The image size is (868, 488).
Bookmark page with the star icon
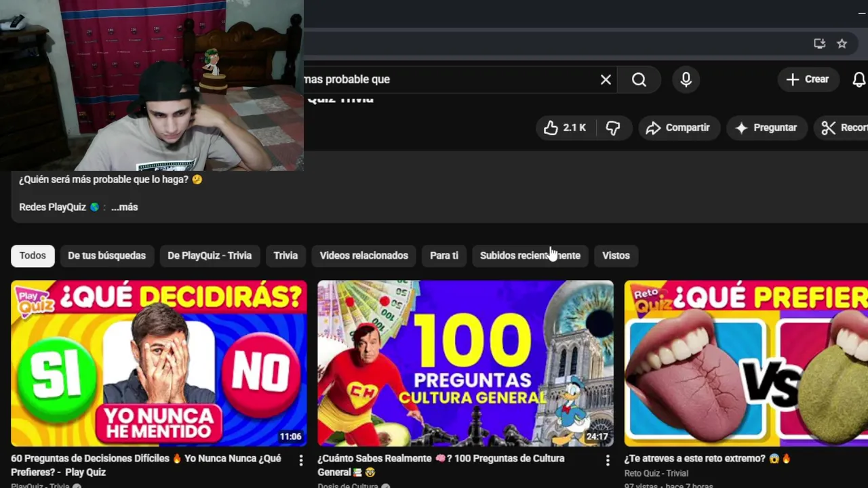842,43
